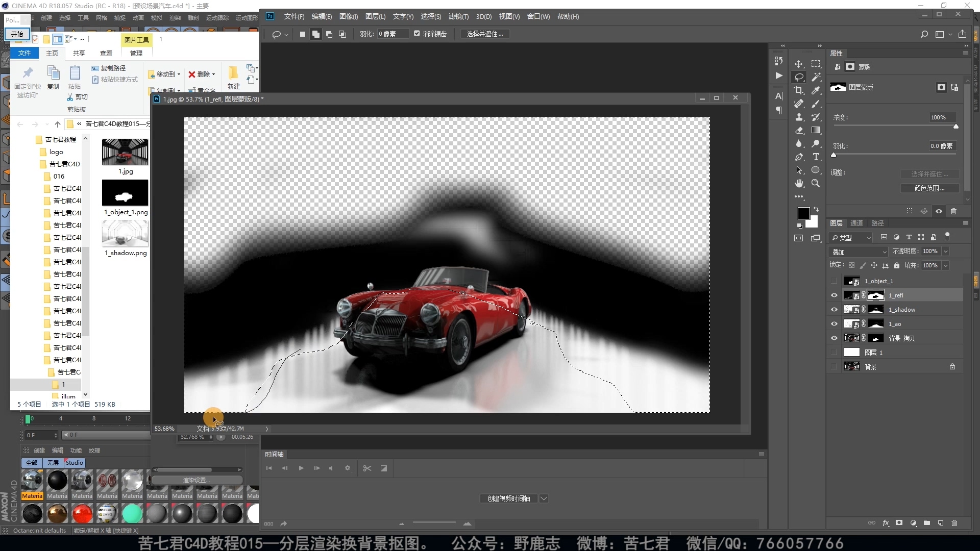Open the 滤镜(T) menu
The width and height of the screenshot is (980, 551).
point(458,17)
